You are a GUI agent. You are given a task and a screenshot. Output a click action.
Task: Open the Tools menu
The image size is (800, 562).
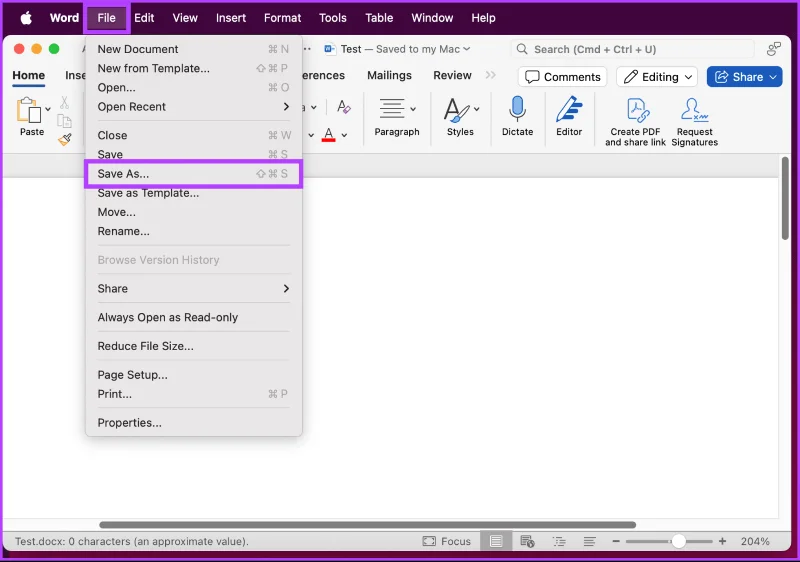(x=333, y=18)
